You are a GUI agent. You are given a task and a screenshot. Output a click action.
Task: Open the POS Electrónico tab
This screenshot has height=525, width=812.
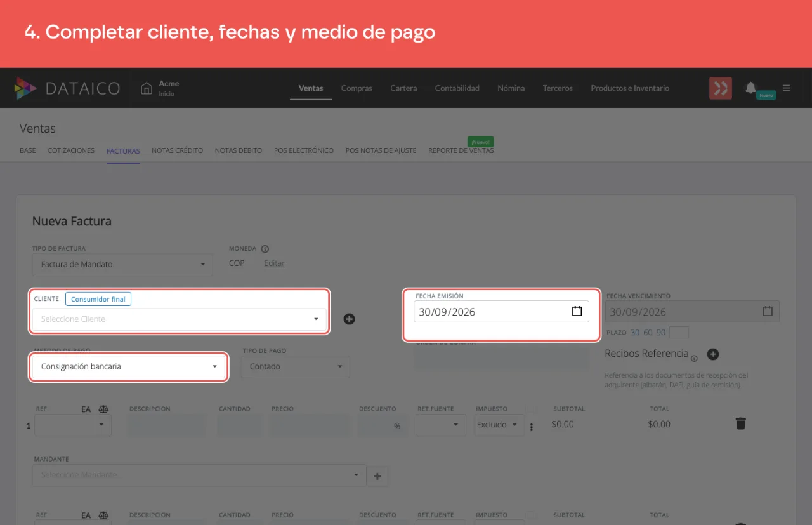[304, 150]
